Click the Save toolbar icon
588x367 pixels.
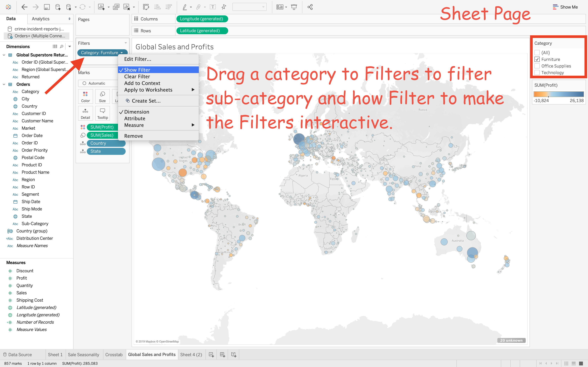click(x=47, y=7)
